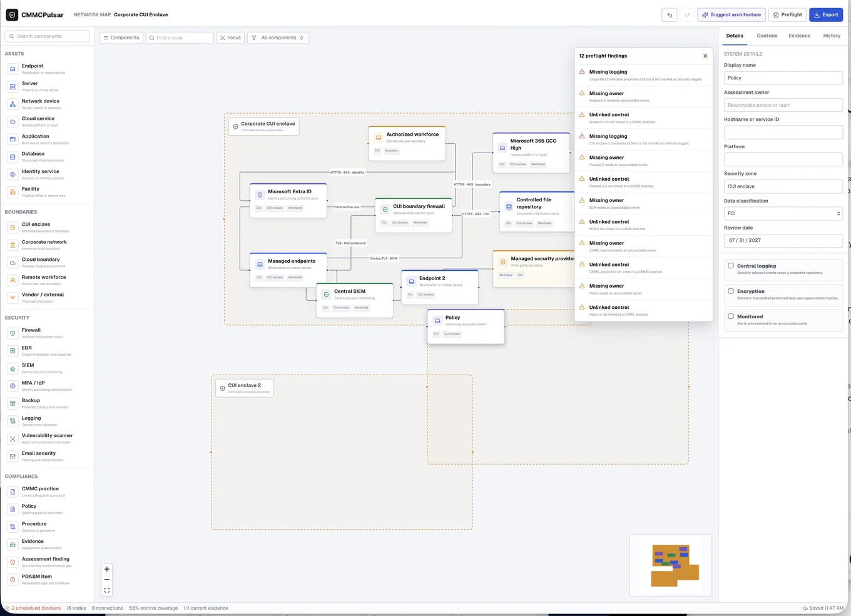
Task: Choose the Vulnerability scanner icon
Action: pos(13,439)
